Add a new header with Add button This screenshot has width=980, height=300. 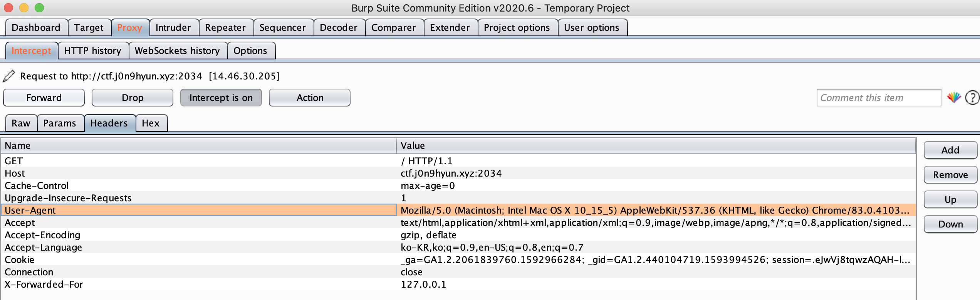(x=950, y=150)
